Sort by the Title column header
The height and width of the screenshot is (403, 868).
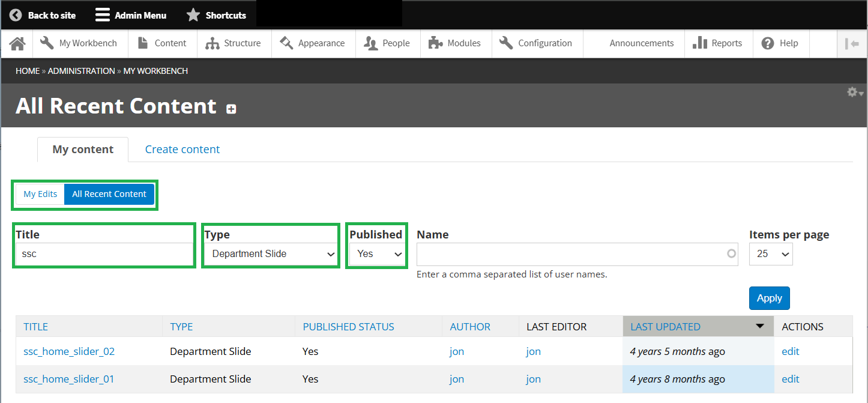tap(36, 327)
